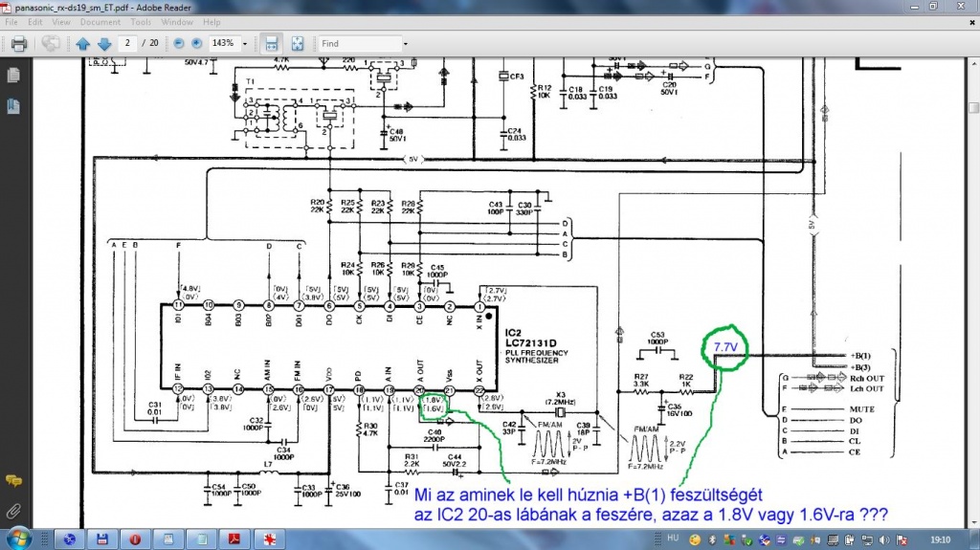Open the red starburst taskbar application
Viewport: 980px width, 550px height.
point(269,539)
